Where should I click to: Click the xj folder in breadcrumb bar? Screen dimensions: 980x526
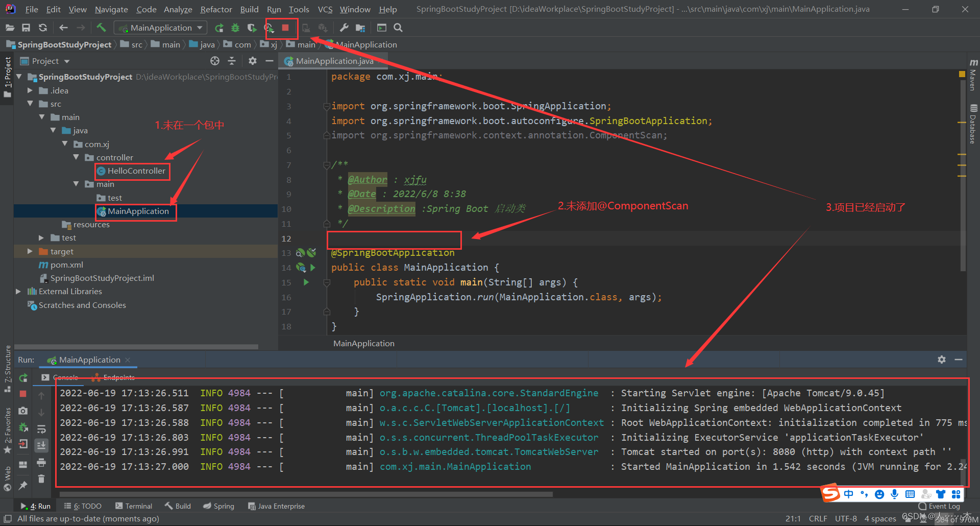tap(269, 44)
